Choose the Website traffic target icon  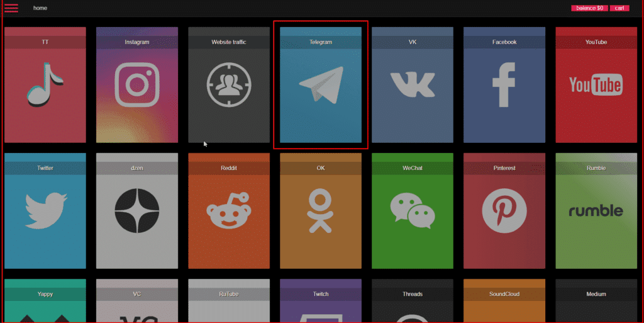(x=228, y=84)
